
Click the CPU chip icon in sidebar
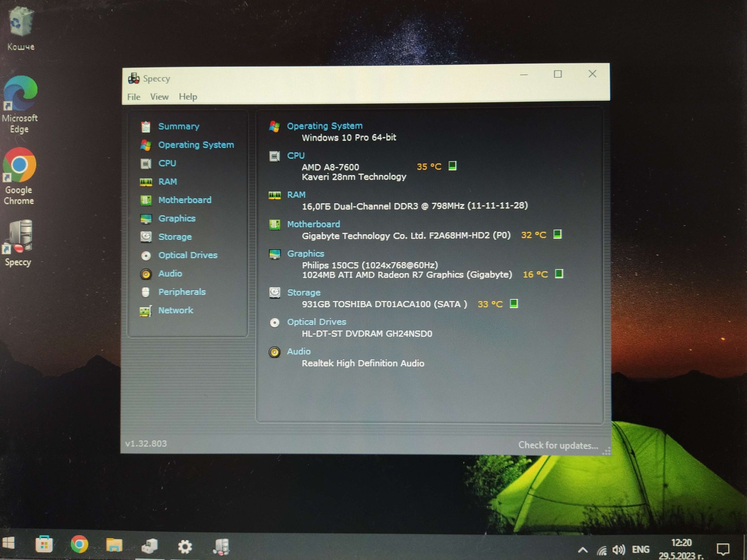click(x=146, y=164)
